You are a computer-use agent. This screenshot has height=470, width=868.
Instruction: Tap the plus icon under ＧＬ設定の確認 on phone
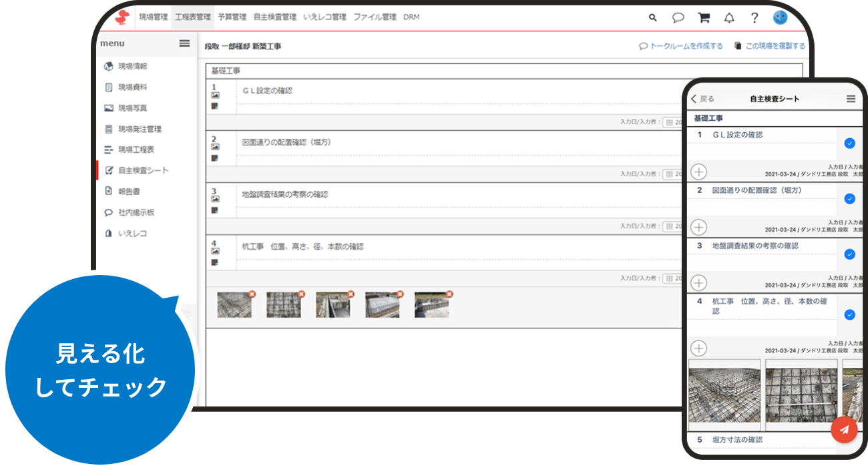tap(698, 172)
